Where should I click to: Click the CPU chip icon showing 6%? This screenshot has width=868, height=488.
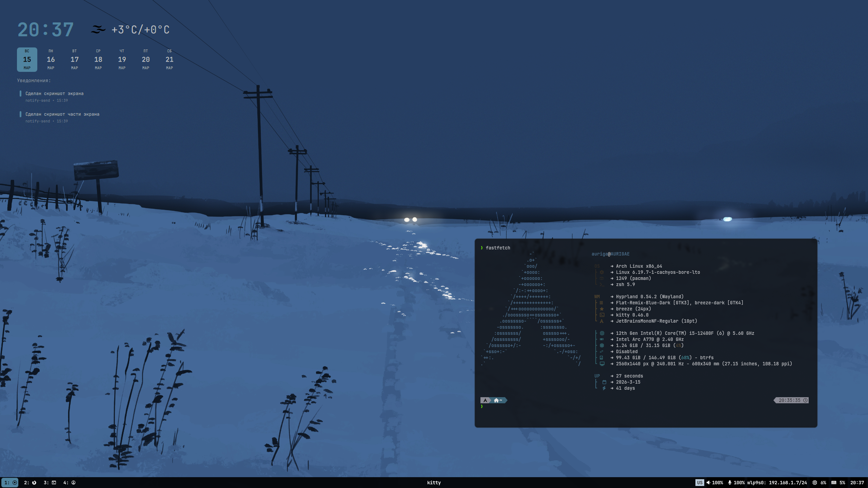(x=815, y=483)
